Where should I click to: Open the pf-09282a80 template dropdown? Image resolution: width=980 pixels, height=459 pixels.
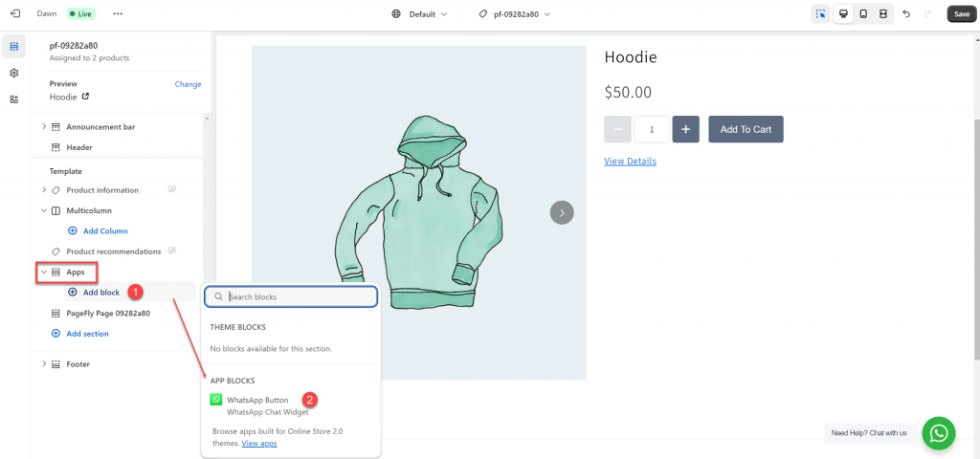coord(515,14)
